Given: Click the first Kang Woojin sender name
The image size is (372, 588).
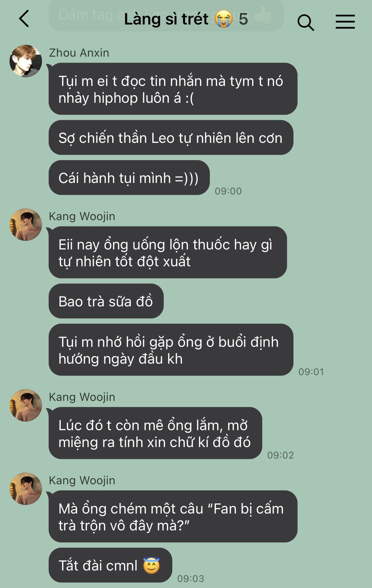Looking at the screenshot, I should pos(82,216).
